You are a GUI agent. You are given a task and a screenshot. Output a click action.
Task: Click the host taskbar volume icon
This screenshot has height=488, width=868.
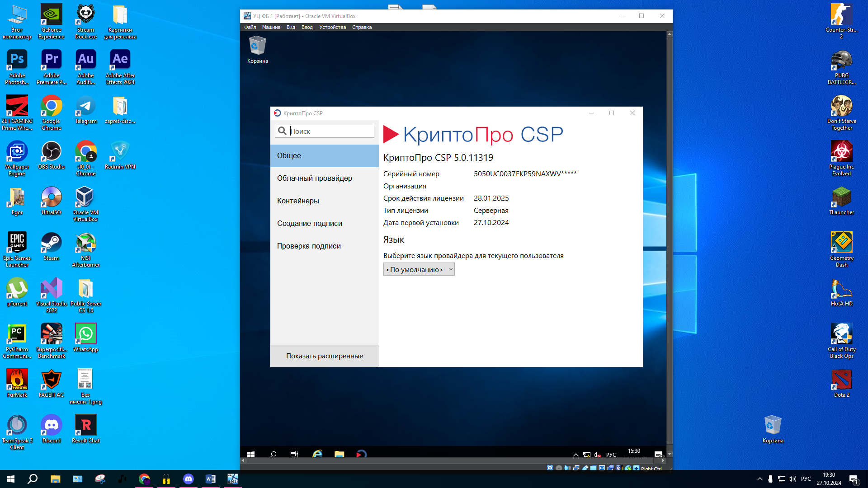pos(792,479)
